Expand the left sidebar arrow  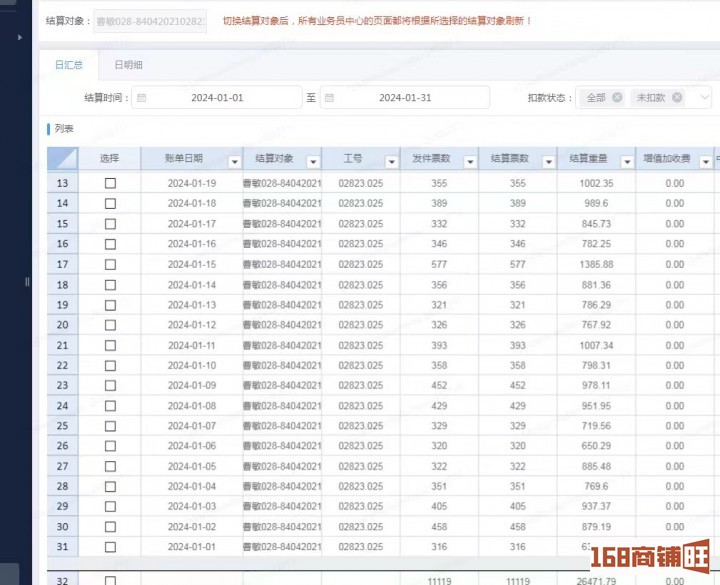click(20, 37)
